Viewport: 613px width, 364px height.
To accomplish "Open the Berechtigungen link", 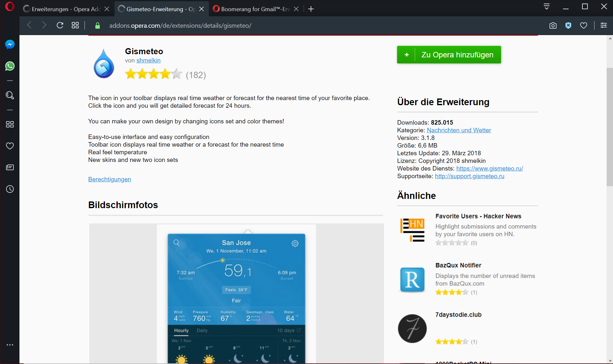I will 109,179.
